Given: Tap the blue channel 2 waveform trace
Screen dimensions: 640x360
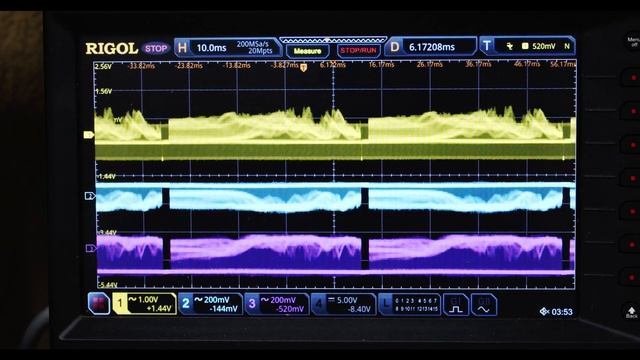Looking at the screenshot, I should pyautogui.click(x=335, y=198).
